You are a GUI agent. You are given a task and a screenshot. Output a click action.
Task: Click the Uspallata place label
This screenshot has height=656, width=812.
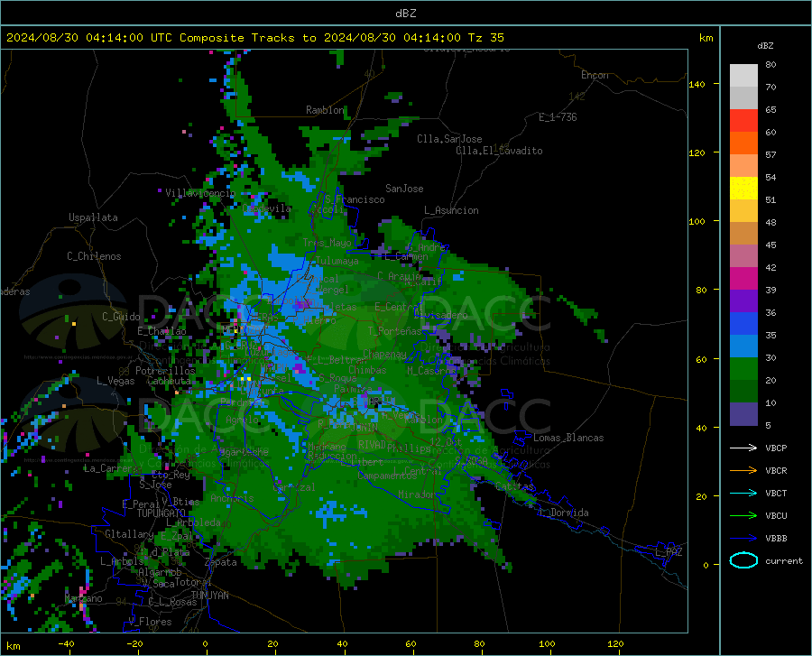(93, 217)
